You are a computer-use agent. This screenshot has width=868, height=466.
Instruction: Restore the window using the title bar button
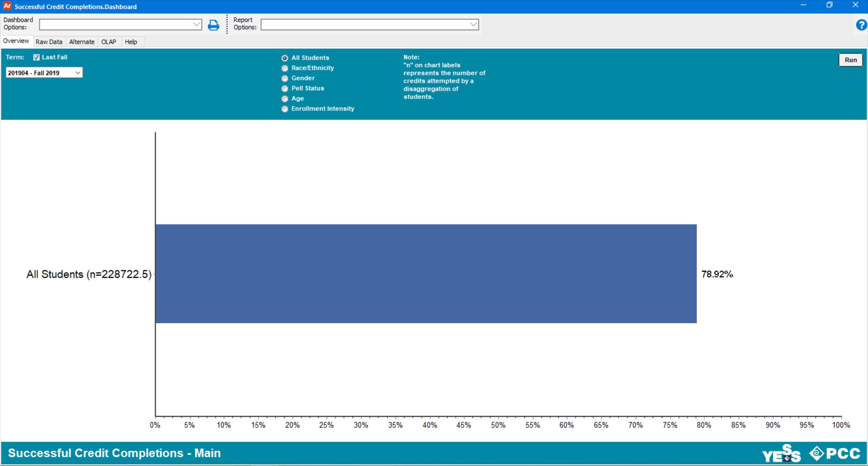pyautogui.click(x=829, y=5)
